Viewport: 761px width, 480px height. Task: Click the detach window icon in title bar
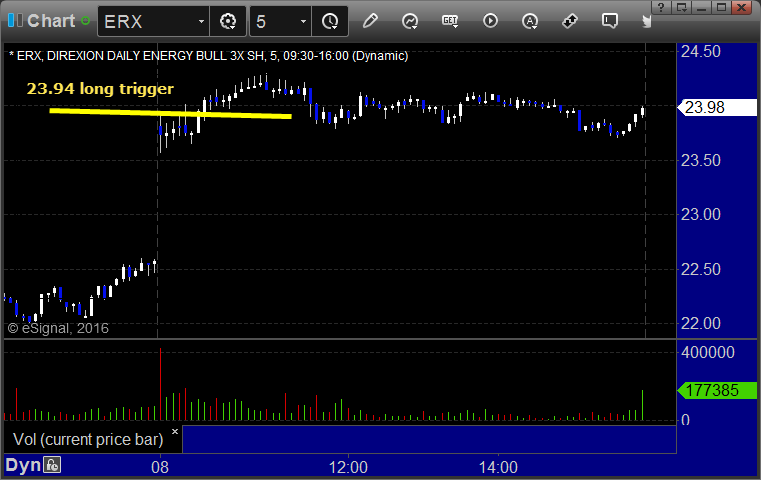pyautogui.click(x=681, y=7)
